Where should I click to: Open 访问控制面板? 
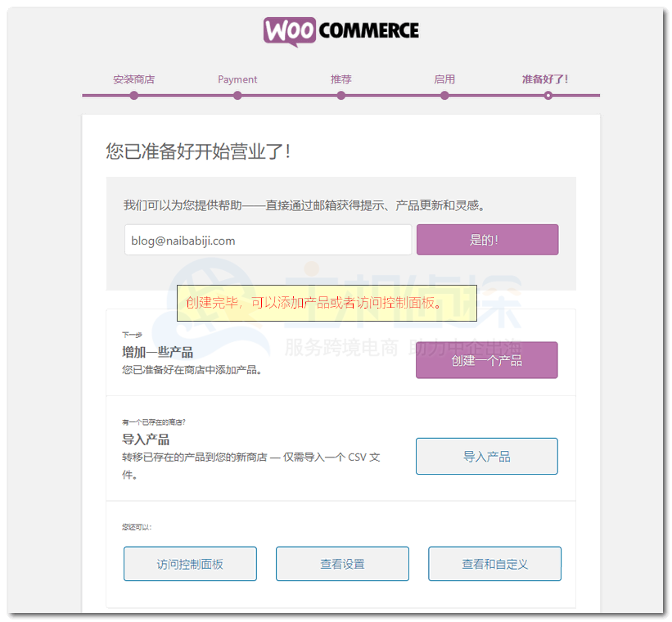[190, 564]
